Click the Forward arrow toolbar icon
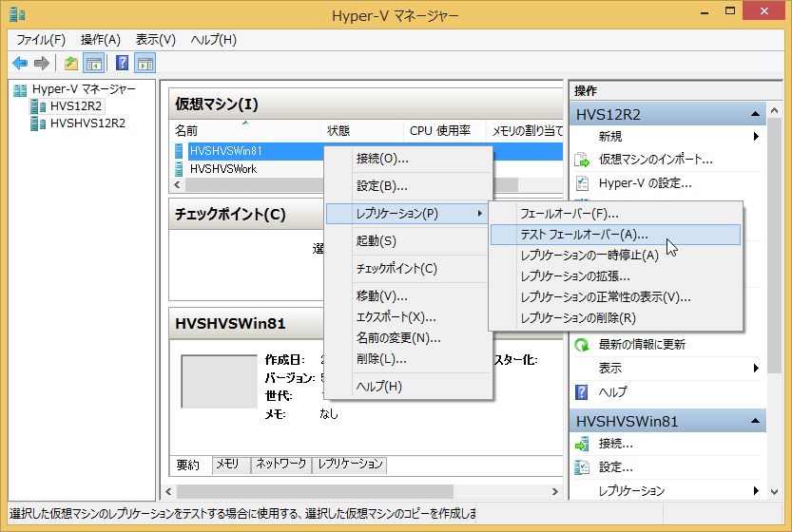 tap(42, 63)
